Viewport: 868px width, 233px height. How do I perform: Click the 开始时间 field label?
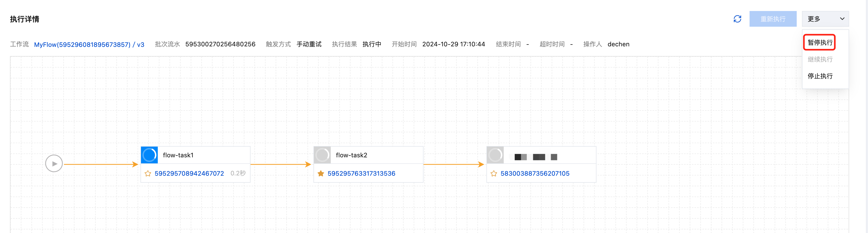404,45
